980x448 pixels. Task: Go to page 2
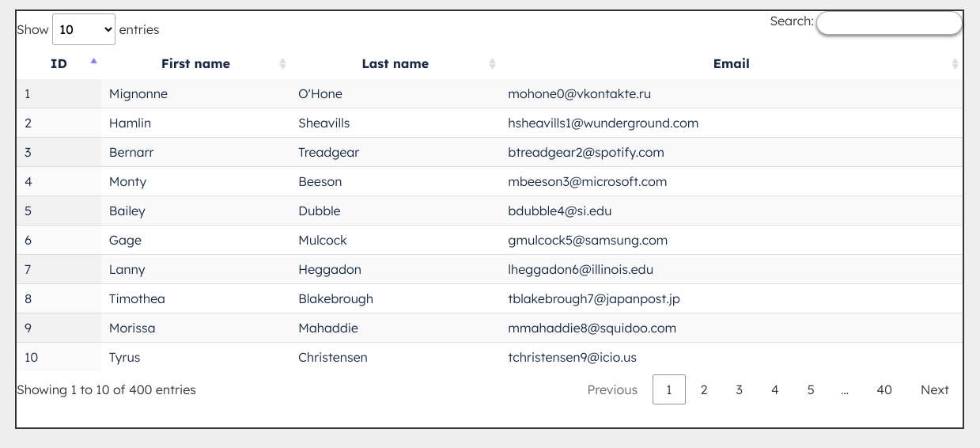(704, 389)
